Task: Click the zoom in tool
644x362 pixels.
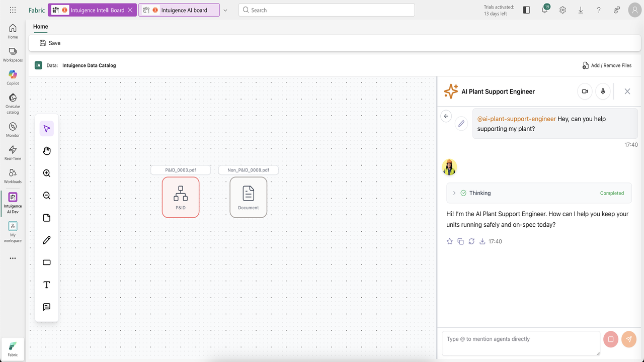Action: pos(47,173)
